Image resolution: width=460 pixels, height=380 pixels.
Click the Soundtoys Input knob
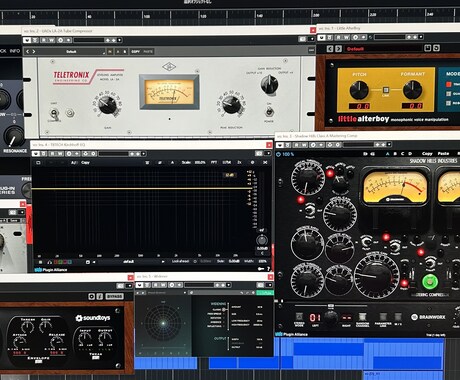pyautogui.click(x=85, y=339)
